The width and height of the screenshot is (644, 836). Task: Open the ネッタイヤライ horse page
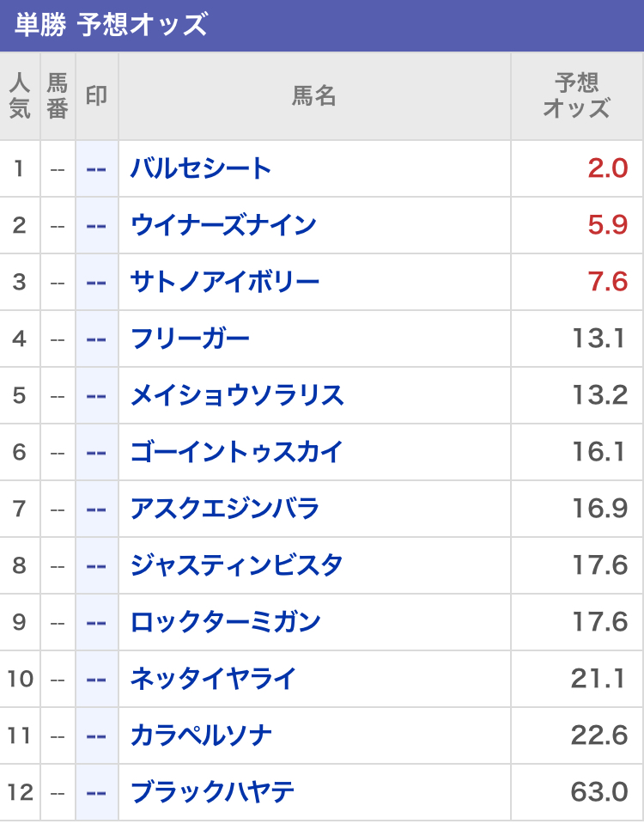pos(213,679)
